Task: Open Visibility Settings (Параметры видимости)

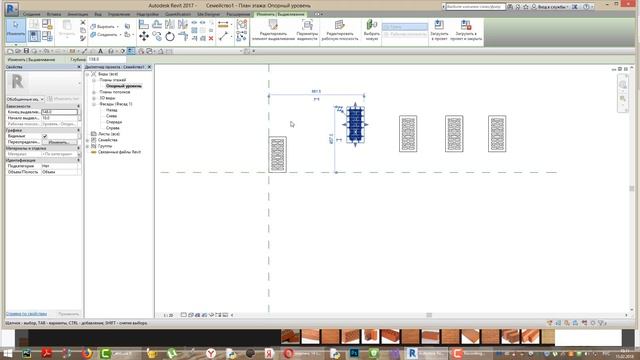Action: [x=307, y=31]
